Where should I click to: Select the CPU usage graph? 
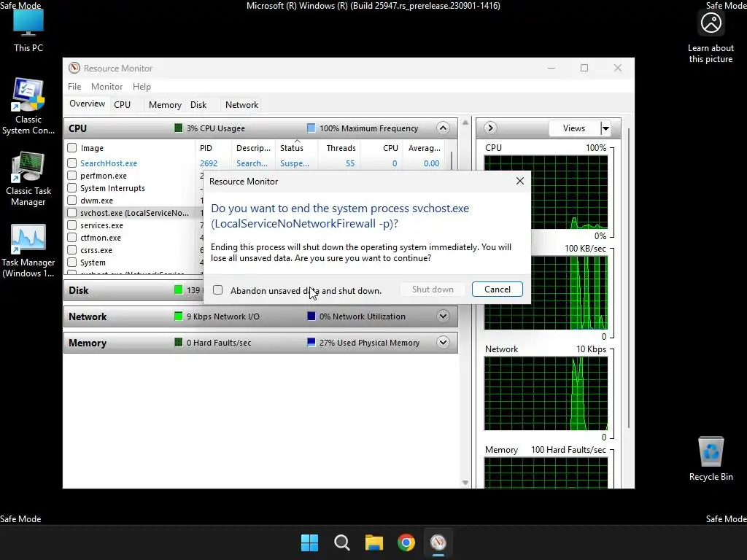coord(546,192)
